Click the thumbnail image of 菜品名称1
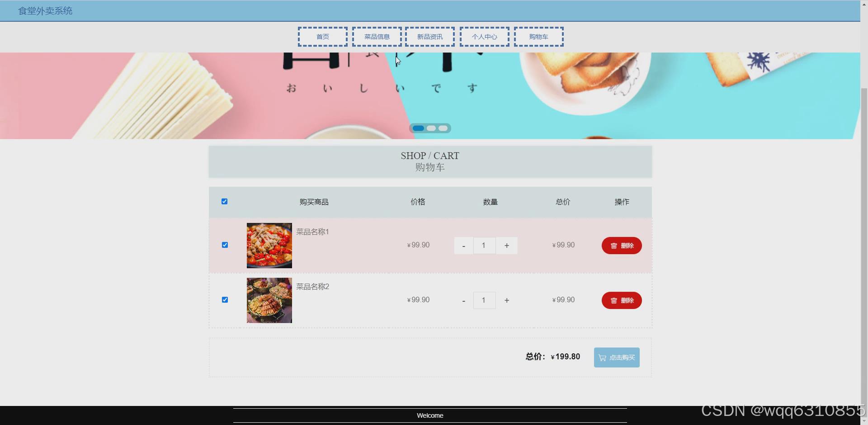Image resolution: width=868 pixels, height=425 pixels. 269,246
